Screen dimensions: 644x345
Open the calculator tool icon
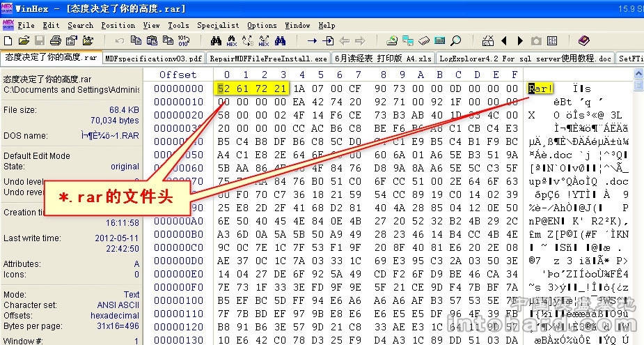click(x=440, y=40)
